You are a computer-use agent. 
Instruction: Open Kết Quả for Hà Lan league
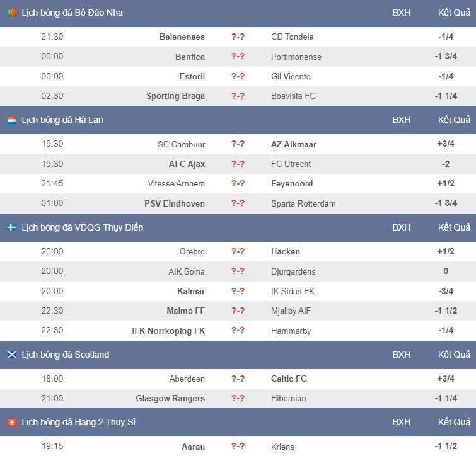point(454,120)
